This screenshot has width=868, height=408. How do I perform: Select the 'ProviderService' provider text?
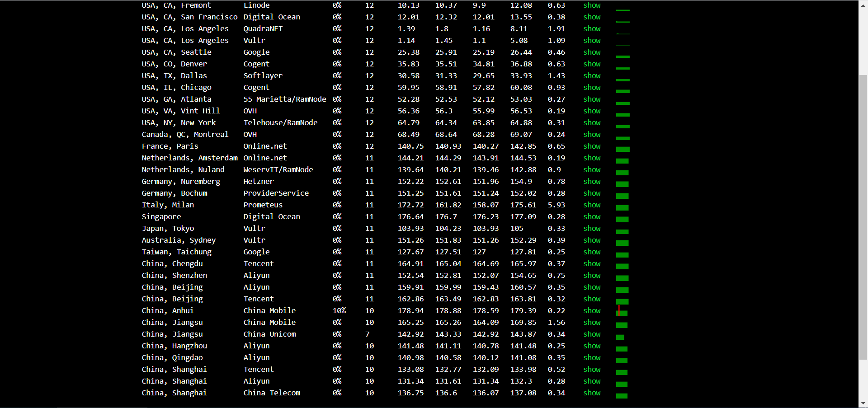pos(276,193)
